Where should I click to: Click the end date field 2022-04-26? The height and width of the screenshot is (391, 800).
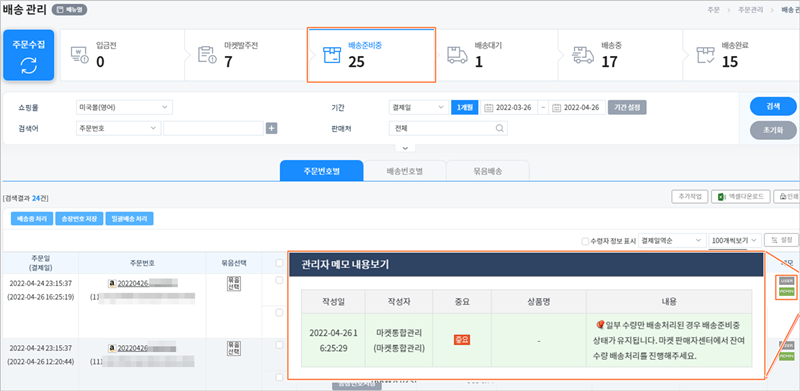(577, 108)
